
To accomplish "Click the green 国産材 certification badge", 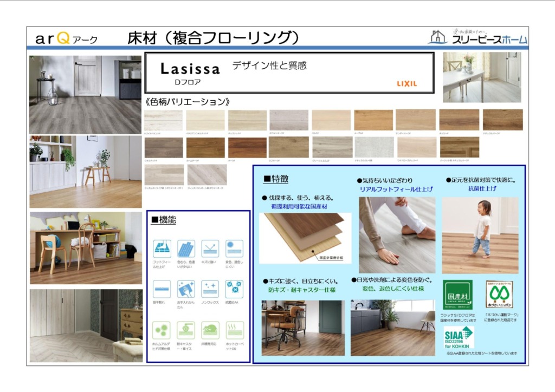I will tap(457, 295).
